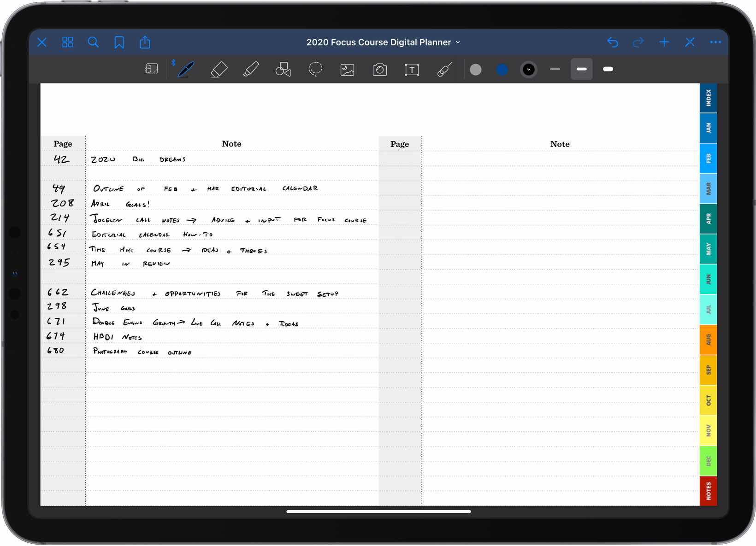756x546 pixels.
Task: Open the NOTES tab
Action: pos(709,491)
